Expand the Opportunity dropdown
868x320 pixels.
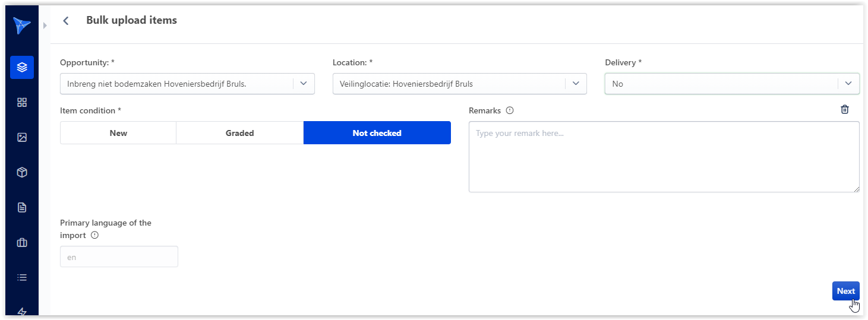[303, 84]
